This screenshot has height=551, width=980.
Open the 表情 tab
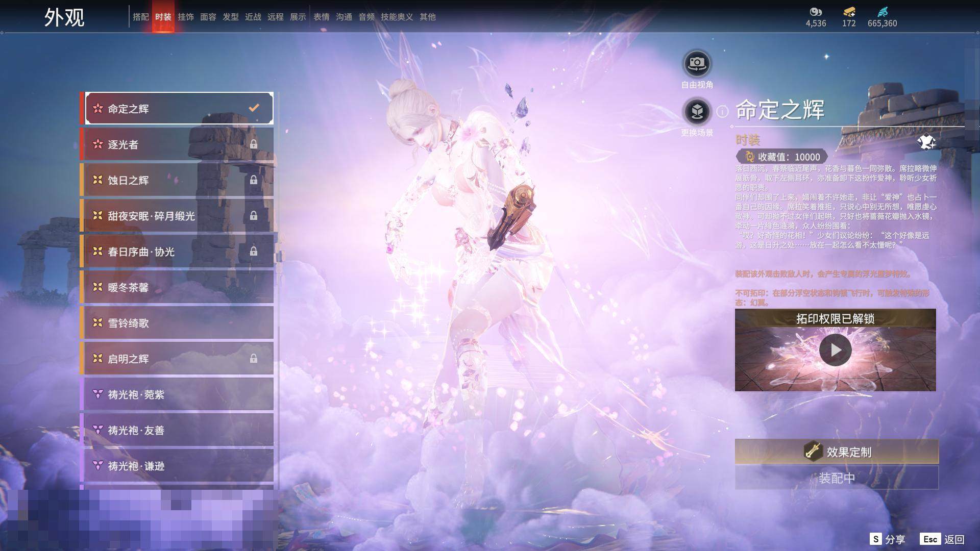click(322, 17)
